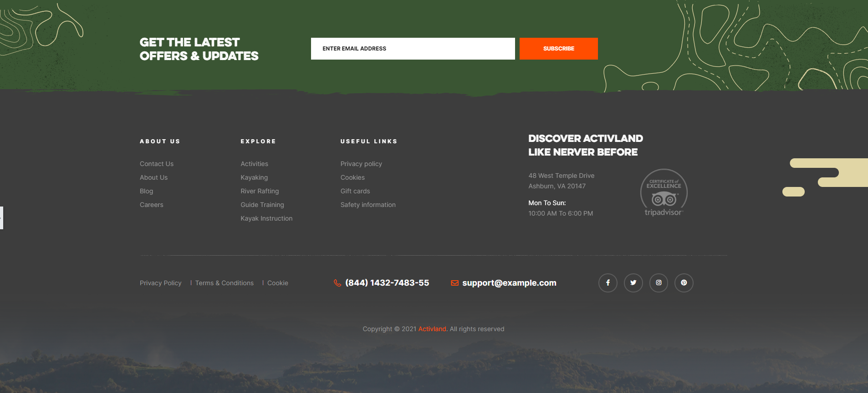Open the Twitter social icon
The image size is (868, 393).
click(633, 283)
